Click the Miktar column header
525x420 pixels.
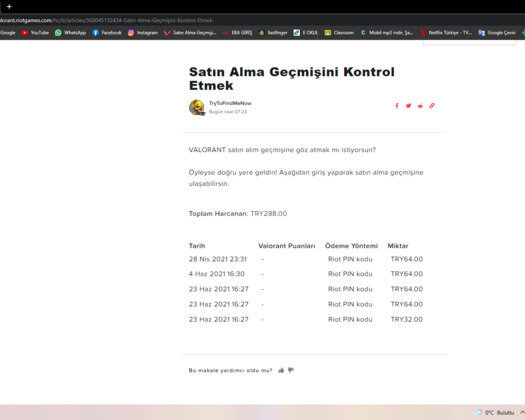tap(398, 246)
